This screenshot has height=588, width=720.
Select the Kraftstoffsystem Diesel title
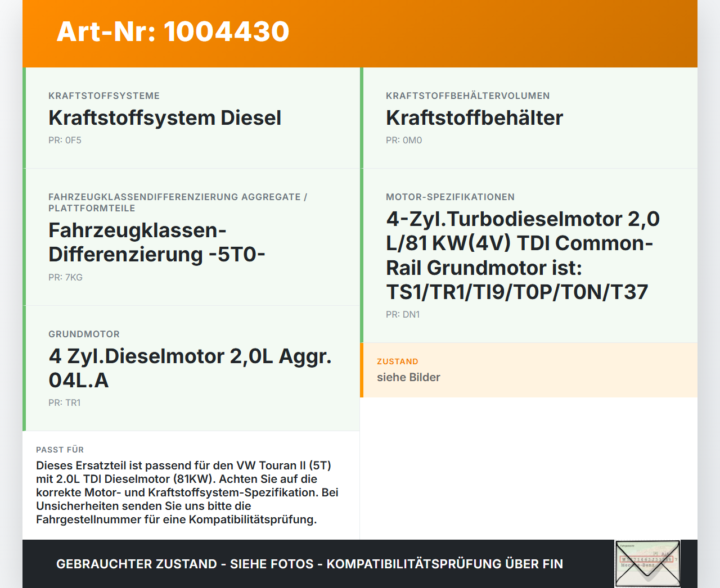(x=165, y=118)
